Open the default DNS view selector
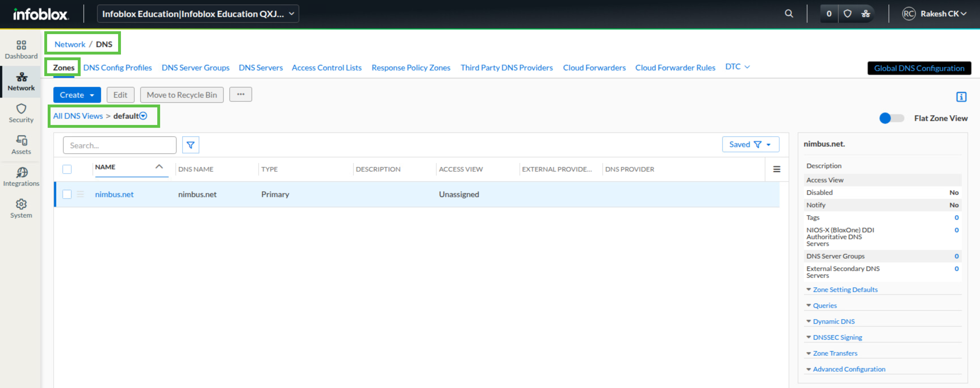 point(143,116)
